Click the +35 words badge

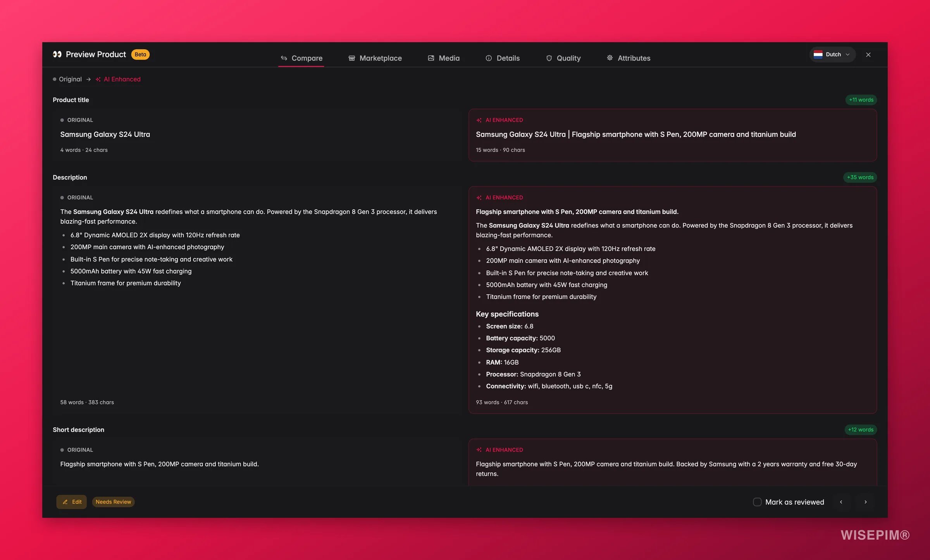860,177
